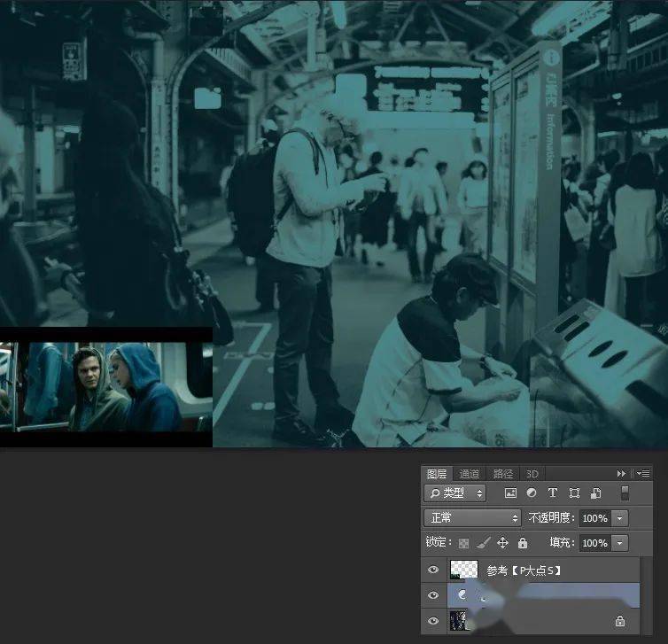Hide the locked background layer

[433, 621]
